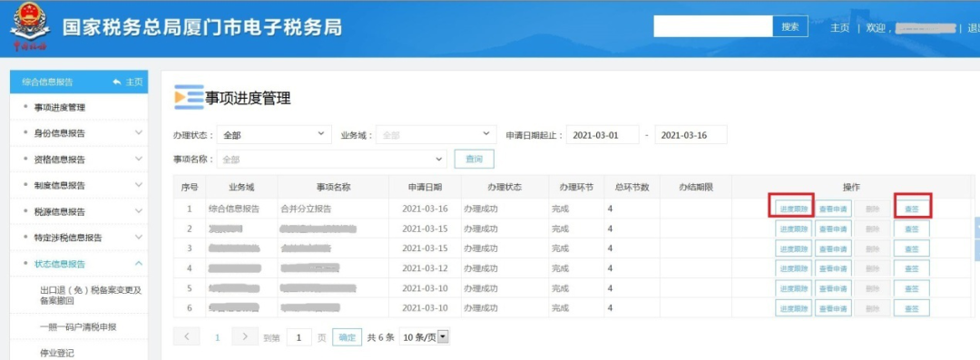Click 查签 in row number 6
The height and width of the screenshot is (360, 980).
(x=912, y=307)
